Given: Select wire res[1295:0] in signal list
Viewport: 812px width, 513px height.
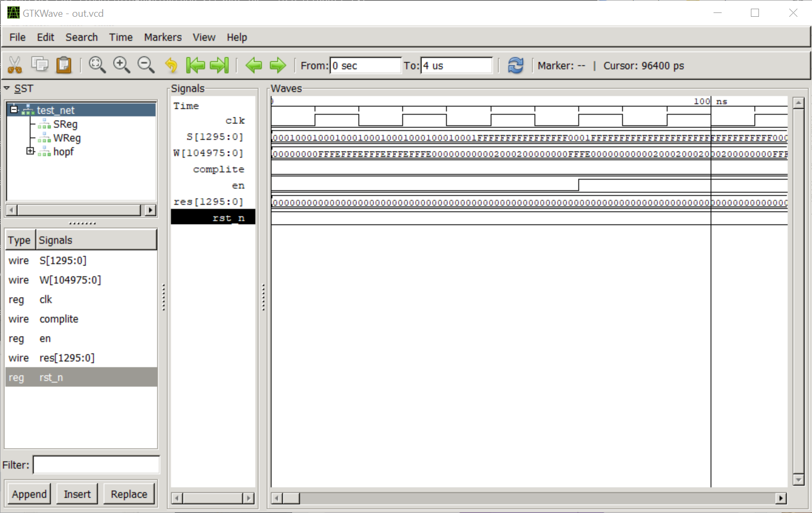Looking at the screenshot, I should tap(81, 358).
